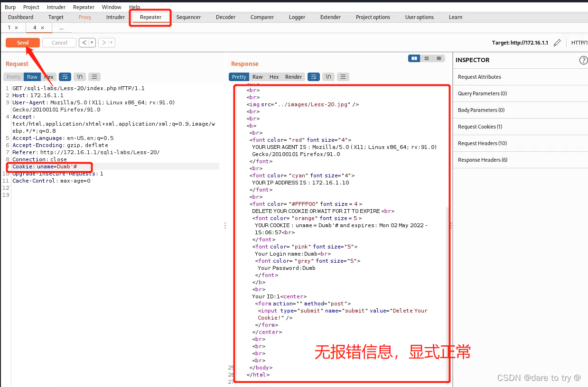588x387 pixels.
Task: Click the orange Send button
Action: (x=23, y=43)
